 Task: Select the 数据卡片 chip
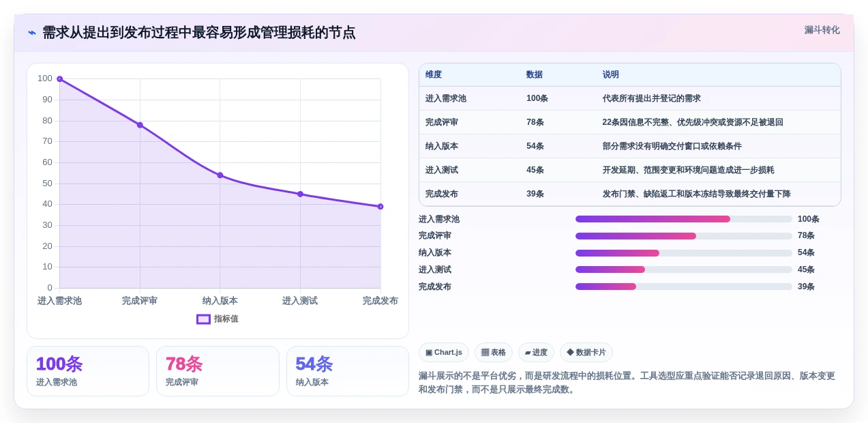586,352
